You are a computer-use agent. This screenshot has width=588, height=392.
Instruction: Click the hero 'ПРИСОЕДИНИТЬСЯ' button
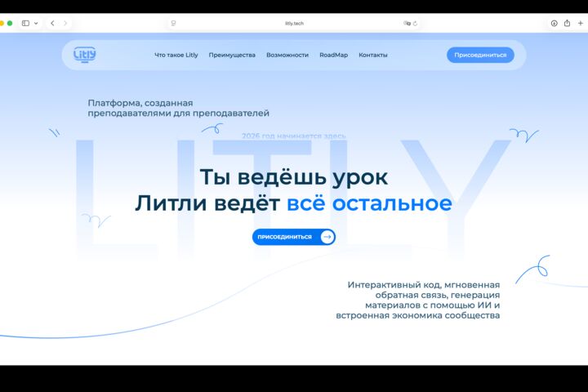tap(294, 237)
